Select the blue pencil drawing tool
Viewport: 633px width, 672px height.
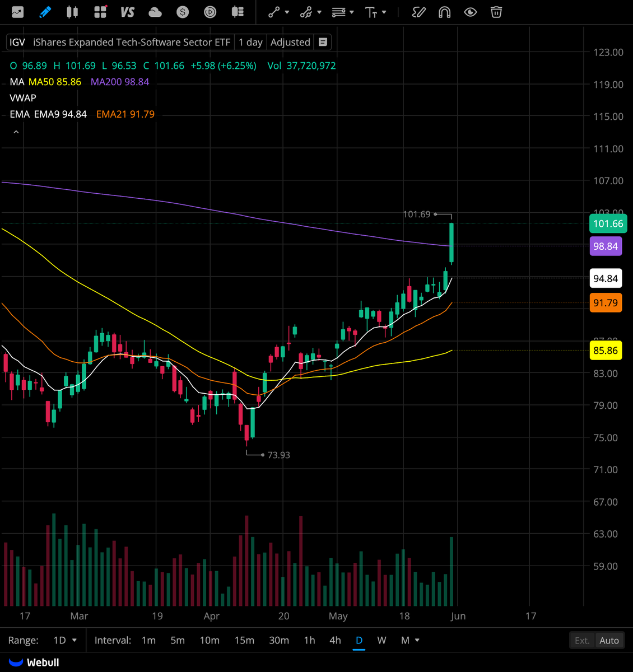[45, 12]
